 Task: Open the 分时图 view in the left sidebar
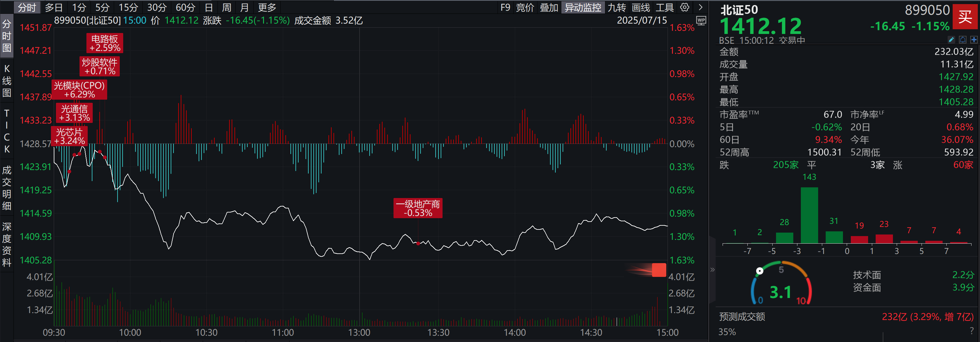point(7,36)
